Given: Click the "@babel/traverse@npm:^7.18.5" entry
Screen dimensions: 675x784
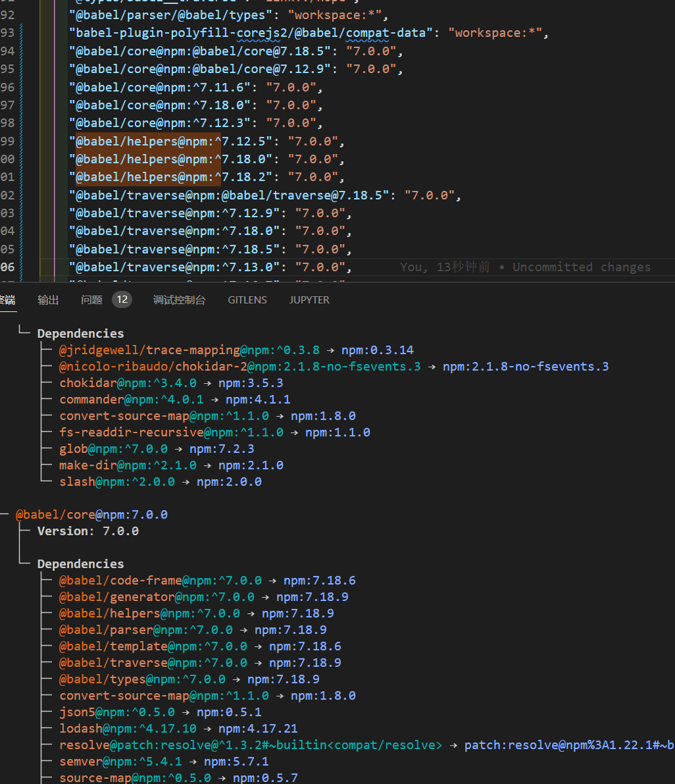Looking at the screenshot, I should click(211, 249).
